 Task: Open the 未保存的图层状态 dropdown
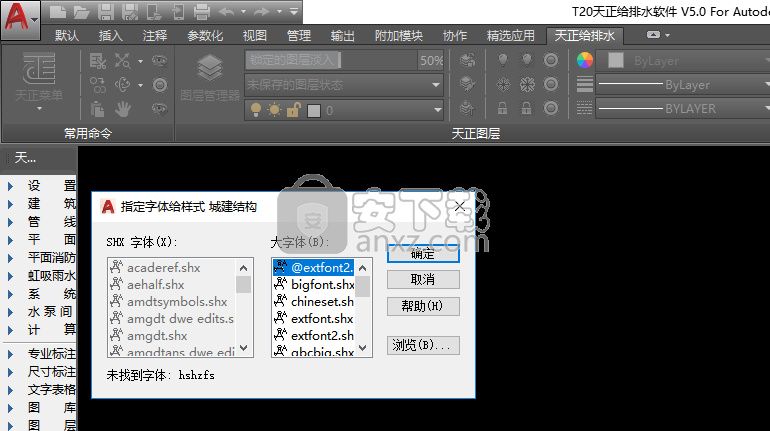[x=344, y=84]
